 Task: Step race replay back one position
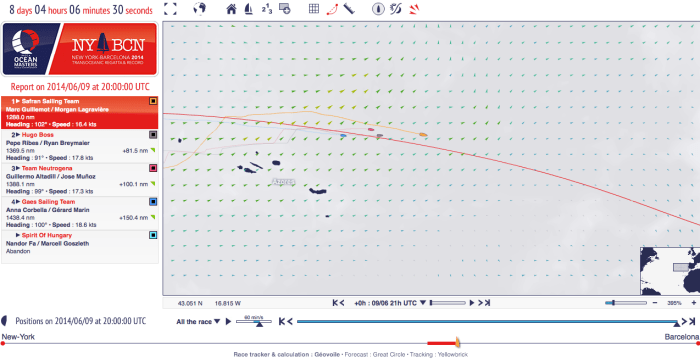pos(290,321)
